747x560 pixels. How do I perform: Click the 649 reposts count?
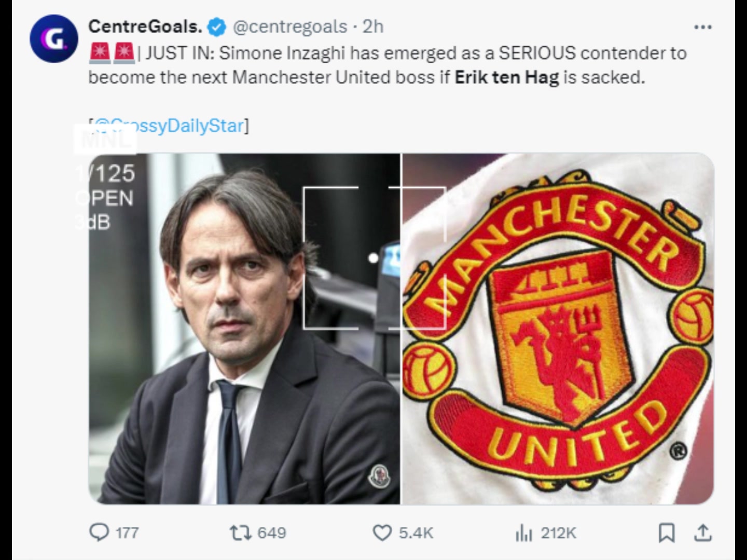click(271, 533)
